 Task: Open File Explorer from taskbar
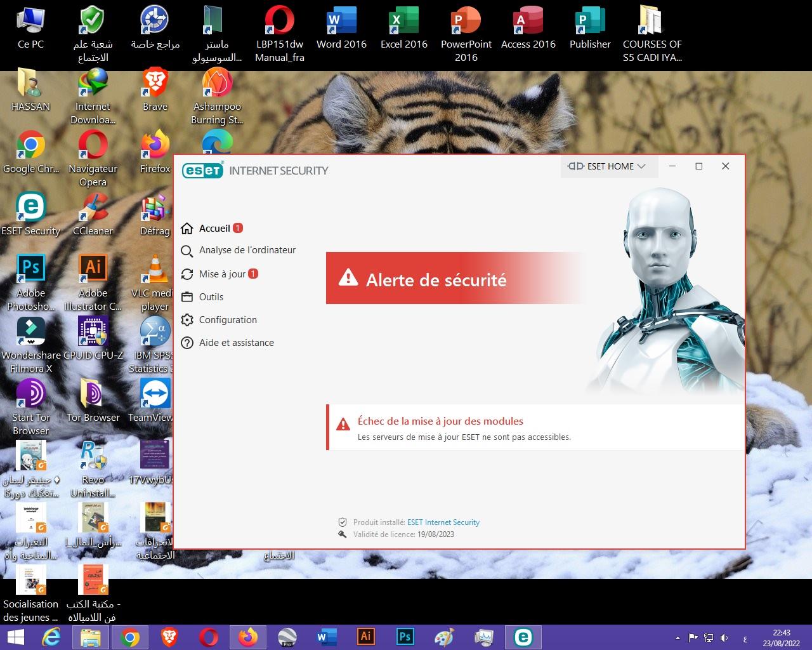click(x=90, y=637)
